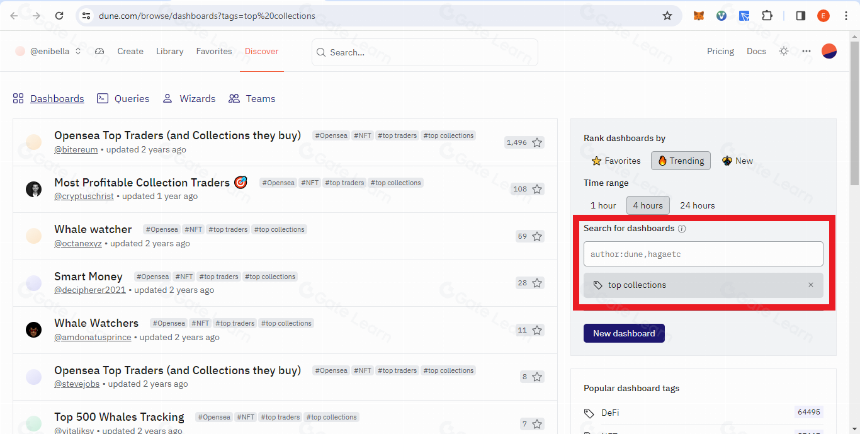Image resolution: width=860 pixels, height=434 pixels.
Task: Star the Opensea Top Traders dashboard by @stevejobs
Action: [x=537, y=377]
